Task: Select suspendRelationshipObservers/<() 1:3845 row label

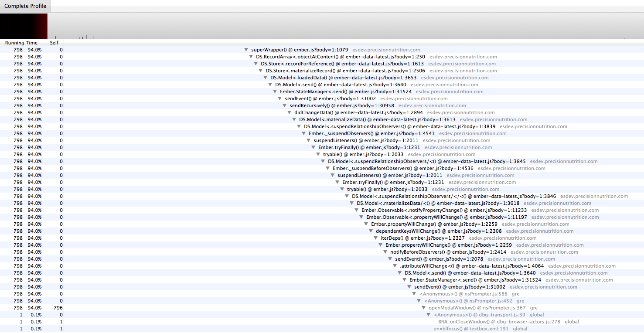Action: pos(427,161)
